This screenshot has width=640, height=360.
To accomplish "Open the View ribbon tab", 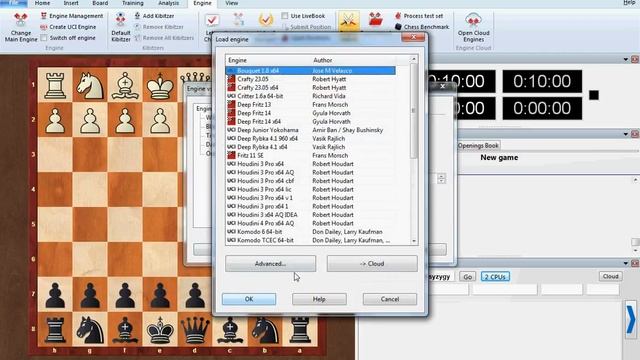I will [x=231, y=3].
